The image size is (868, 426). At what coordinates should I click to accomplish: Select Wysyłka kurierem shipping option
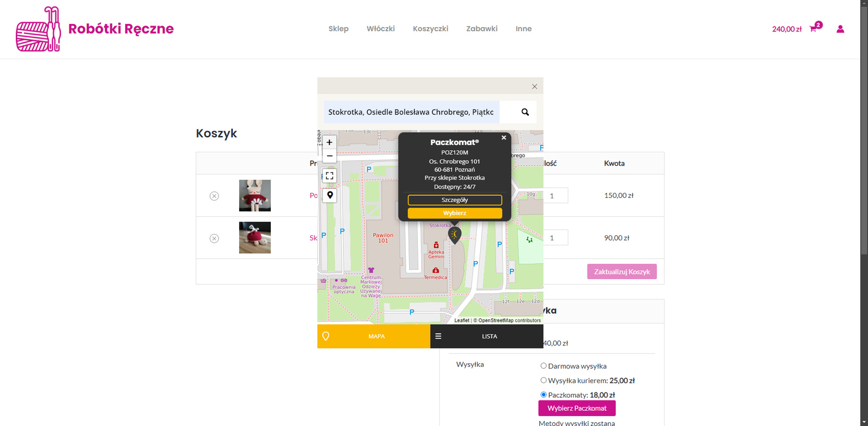(544, 380)
